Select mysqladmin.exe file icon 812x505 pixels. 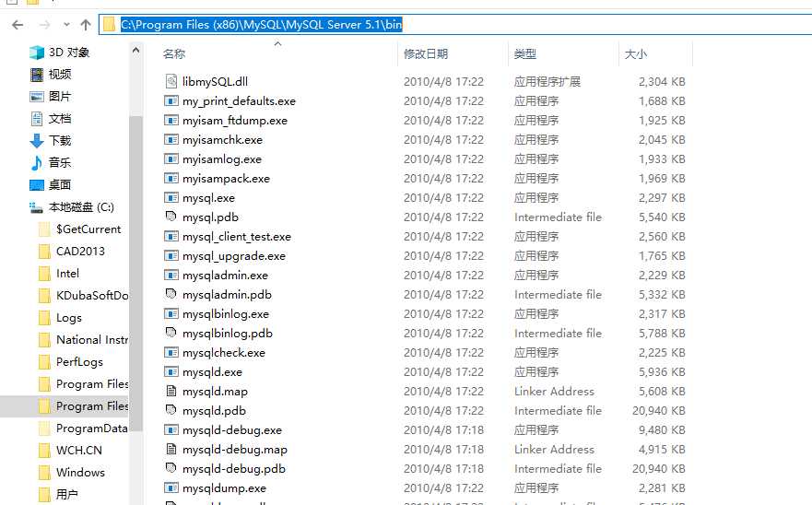(x=171, y=275)
